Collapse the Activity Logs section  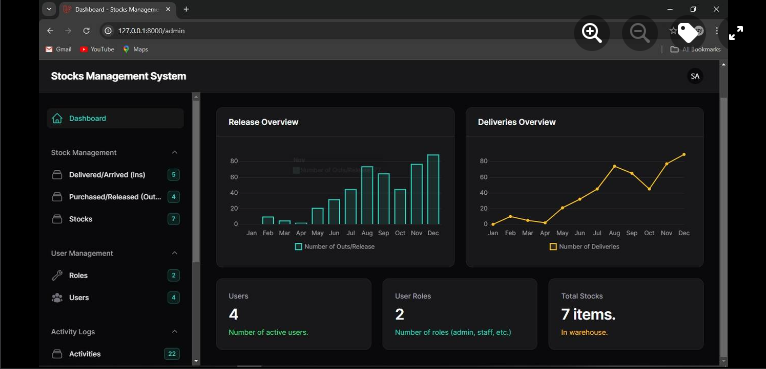click(174, 332)
